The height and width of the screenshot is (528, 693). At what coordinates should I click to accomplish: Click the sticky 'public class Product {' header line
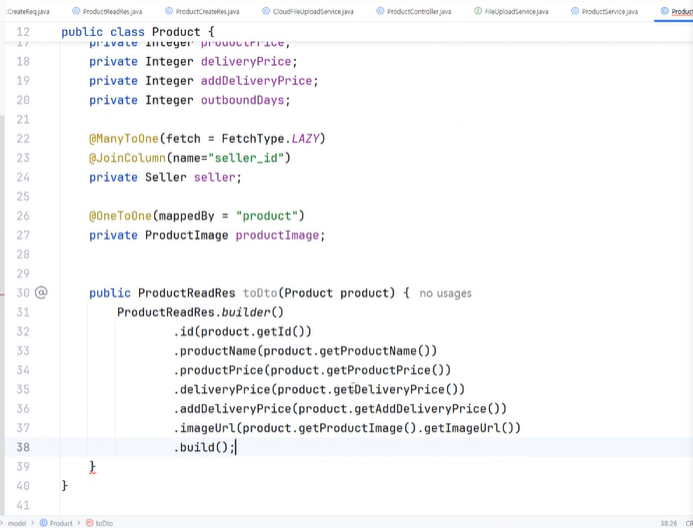[x=138, y=32]
